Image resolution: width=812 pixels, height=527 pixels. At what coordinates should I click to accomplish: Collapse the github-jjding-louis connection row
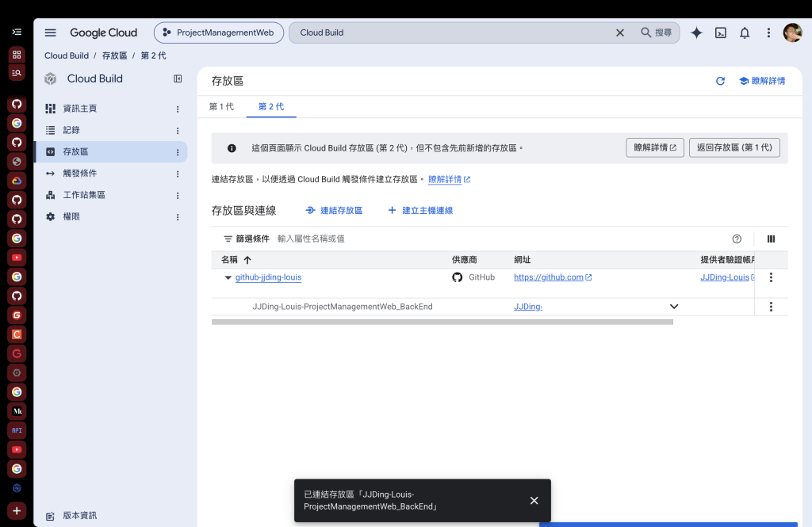point(228,277)
